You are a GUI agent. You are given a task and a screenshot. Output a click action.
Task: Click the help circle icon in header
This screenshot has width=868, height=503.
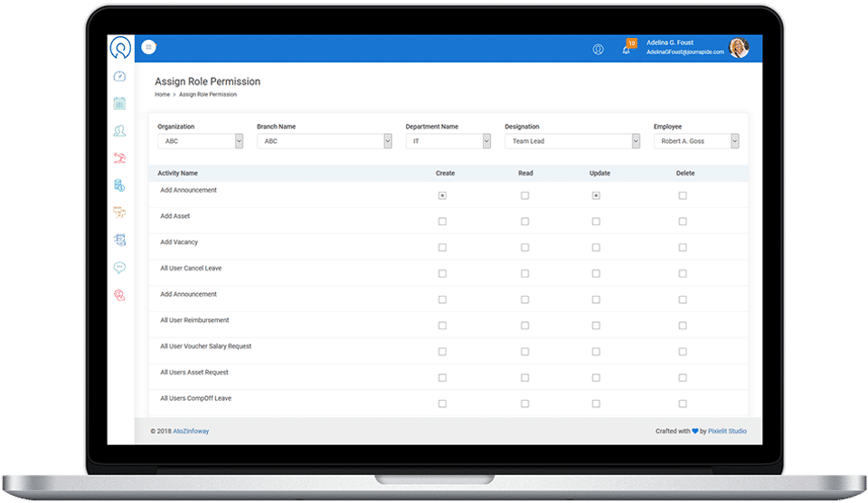coord(598,49)
